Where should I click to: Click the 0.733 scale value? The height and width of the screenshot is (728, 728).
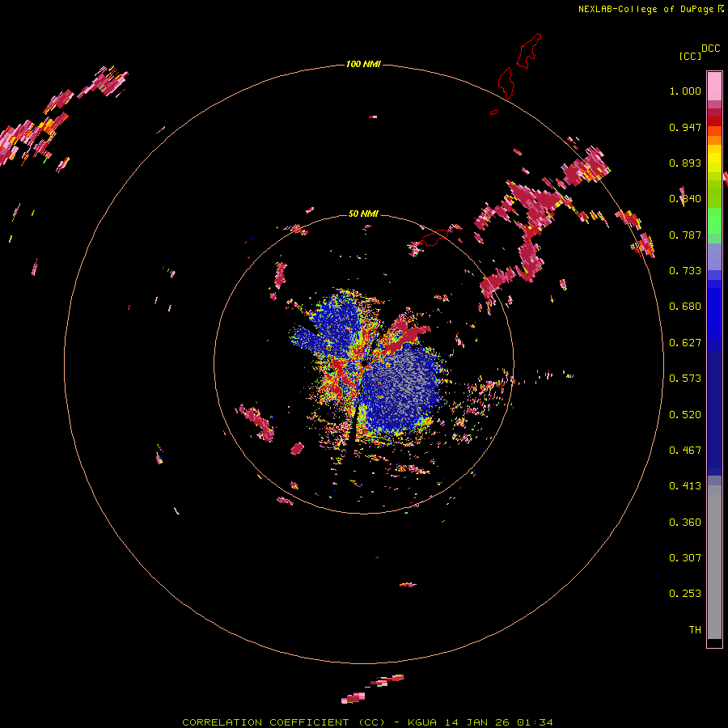(685, 270)
